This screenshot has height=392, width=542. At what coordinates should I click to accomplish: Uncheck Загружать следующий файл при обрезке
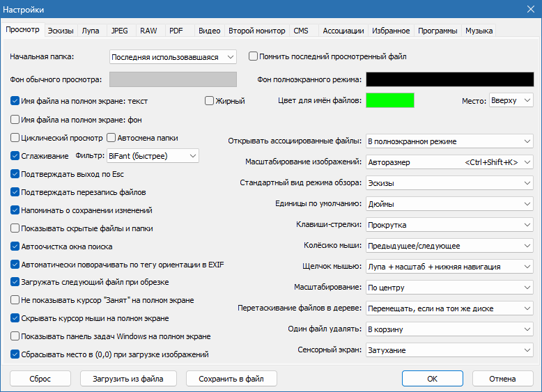pyautogui.click(x=15, y=282)
